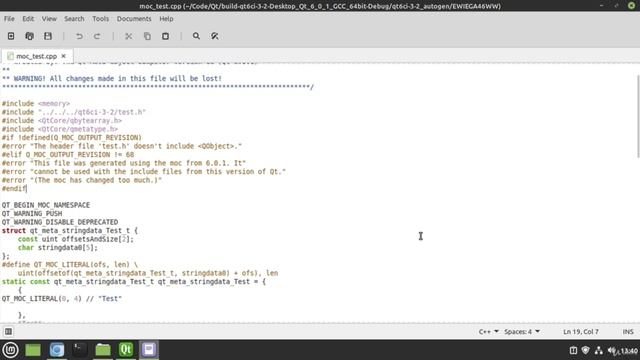Open file manager from taskbar

103,350
